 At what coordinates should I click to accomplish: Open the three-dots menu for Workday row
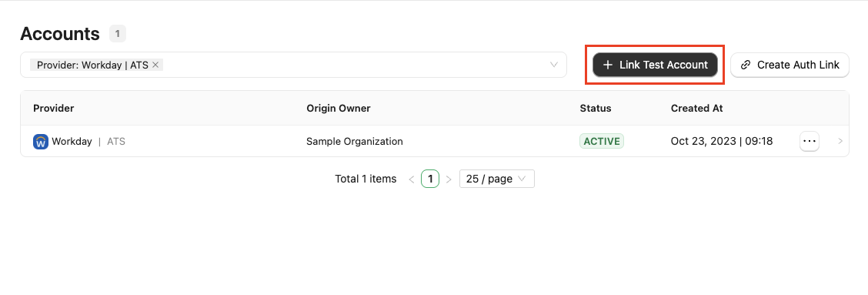(x=810, y=142)
